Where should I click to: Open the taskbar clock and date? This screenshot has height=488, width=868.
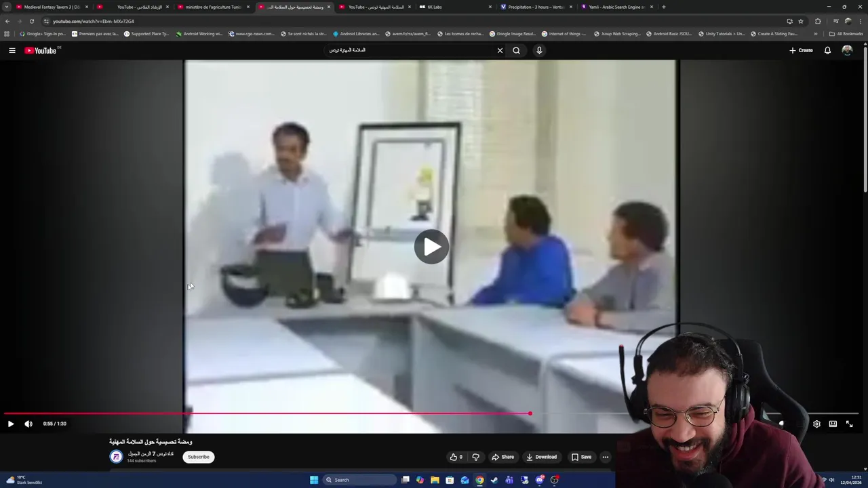pos(852,480)
